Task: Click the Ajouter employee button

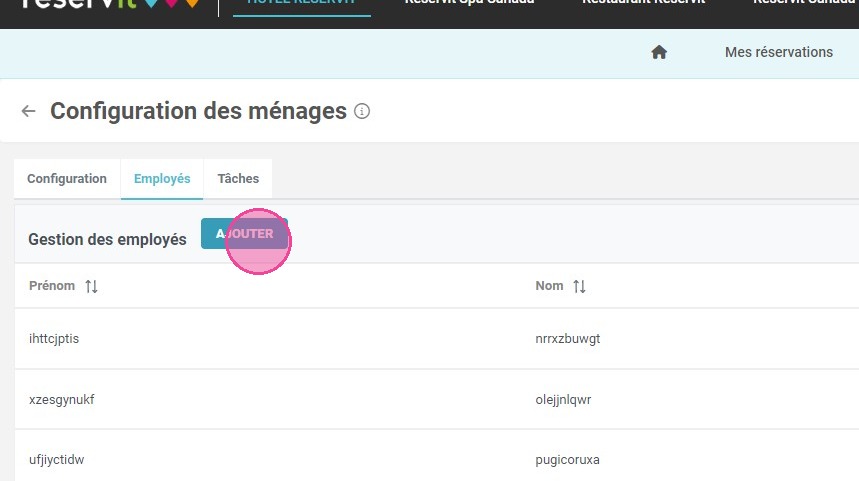Action: pyautogui.click(x=244, y=233)
